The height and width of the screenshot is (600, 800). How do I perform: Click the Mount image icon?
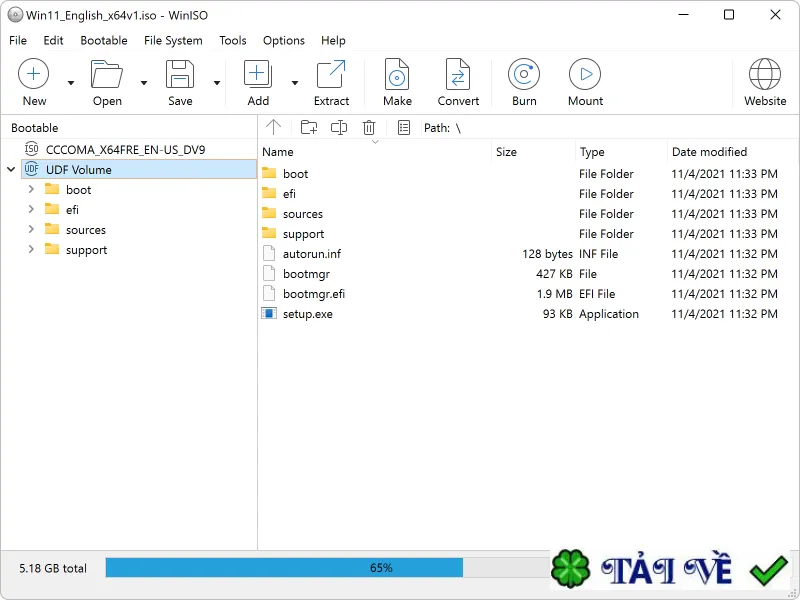(585, 74)
